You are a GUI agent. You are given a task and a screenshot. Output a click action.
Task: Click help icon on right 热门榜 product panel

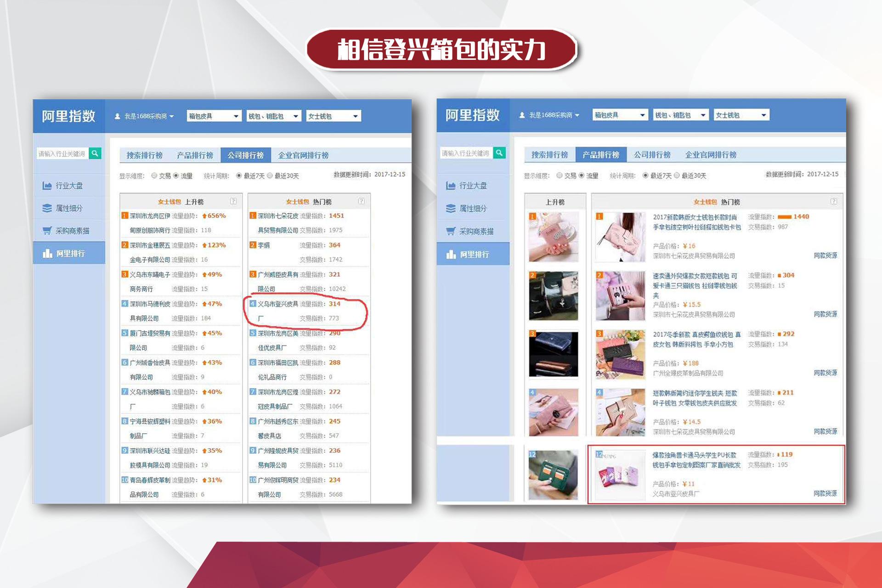[x=834, y=201]
